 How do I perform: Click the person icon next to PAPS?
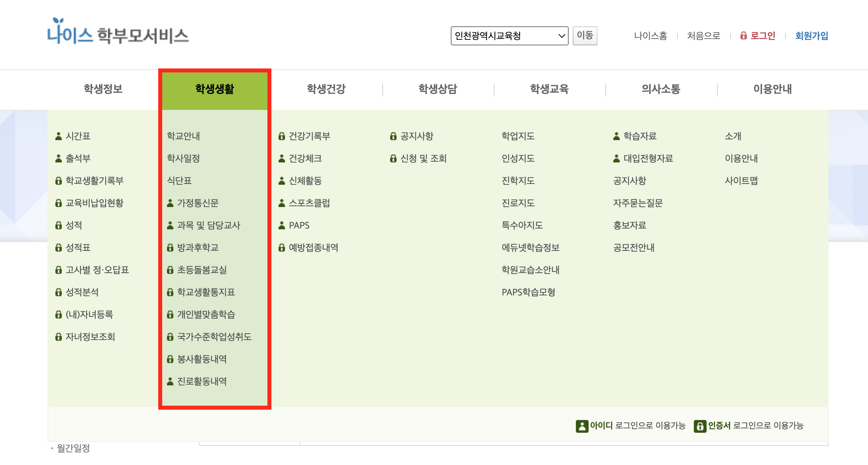pos(282,225)
